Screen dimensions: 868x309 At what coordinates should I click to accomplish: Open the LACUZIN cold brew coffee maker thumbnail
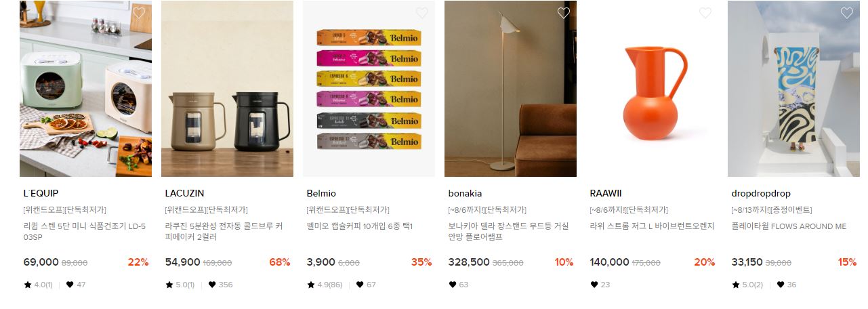228,89
